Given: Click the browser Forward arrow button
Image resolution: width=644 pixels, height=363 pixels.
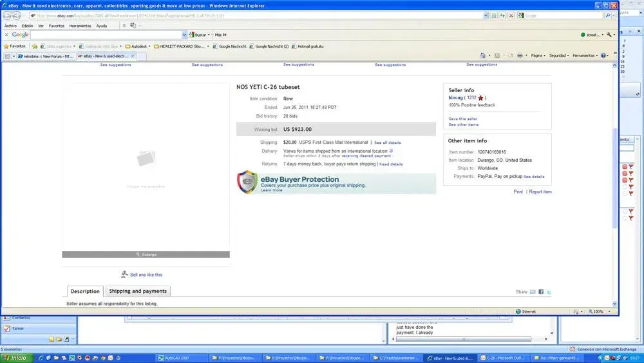Looking at the screenshot, I should coord(17,15).
